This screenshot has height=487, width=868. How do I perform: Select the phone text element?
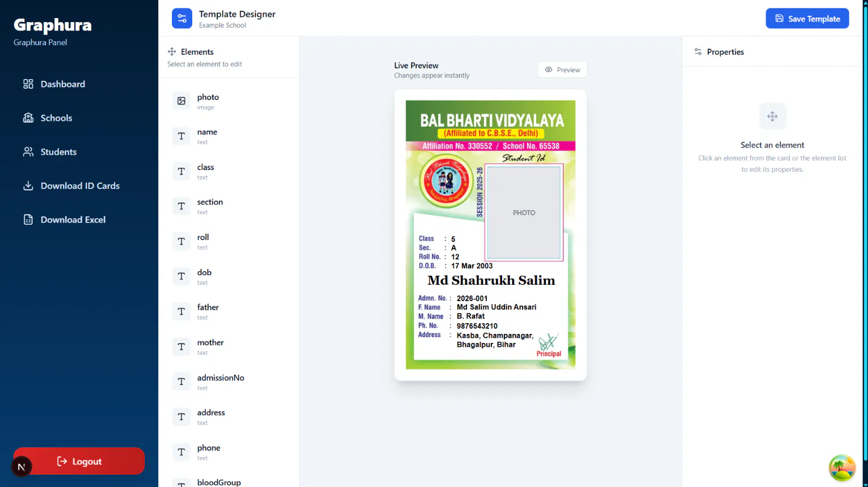(x=228, y=451)
